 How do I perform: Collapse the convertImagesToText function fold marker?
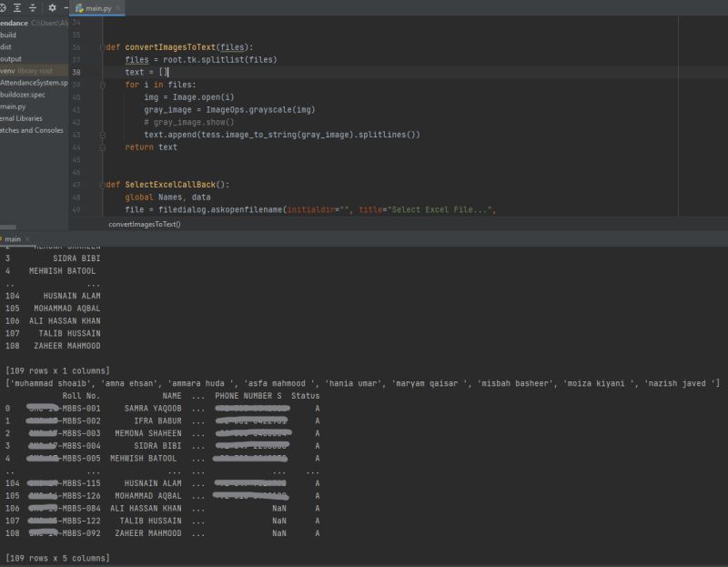coord(103,47)
